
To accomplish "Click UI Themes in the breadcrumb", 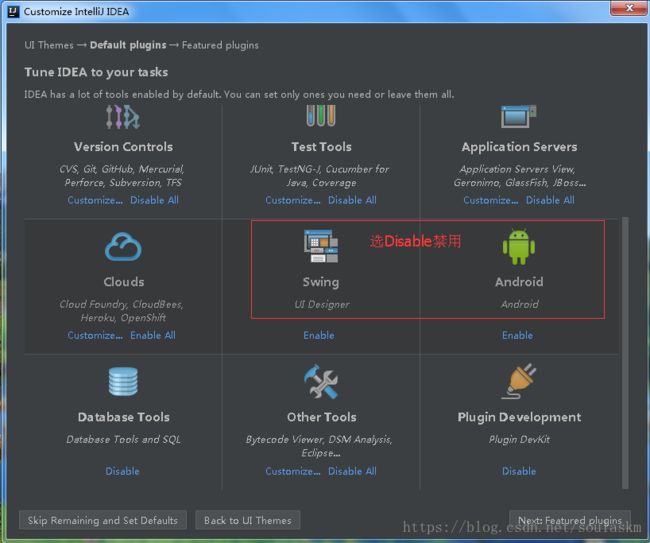I will pos(49,45).
